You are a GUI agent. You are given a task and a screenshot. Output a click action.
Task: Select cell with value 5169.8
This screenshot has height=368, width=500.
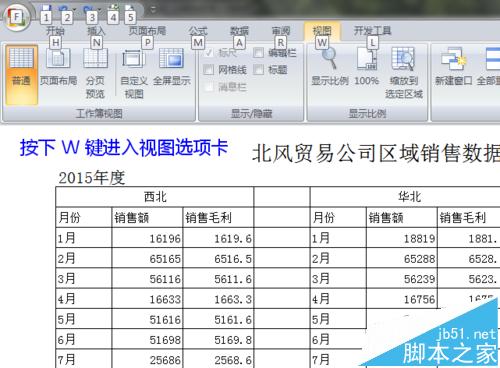click(x=218, y=339)
